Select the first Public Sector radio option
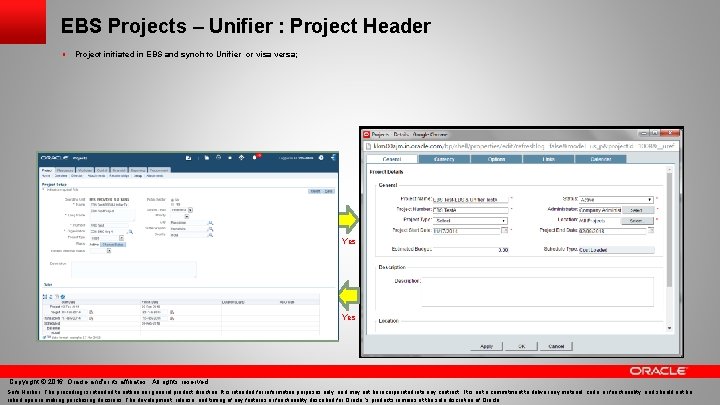720x405 pixels. point(172,200)
